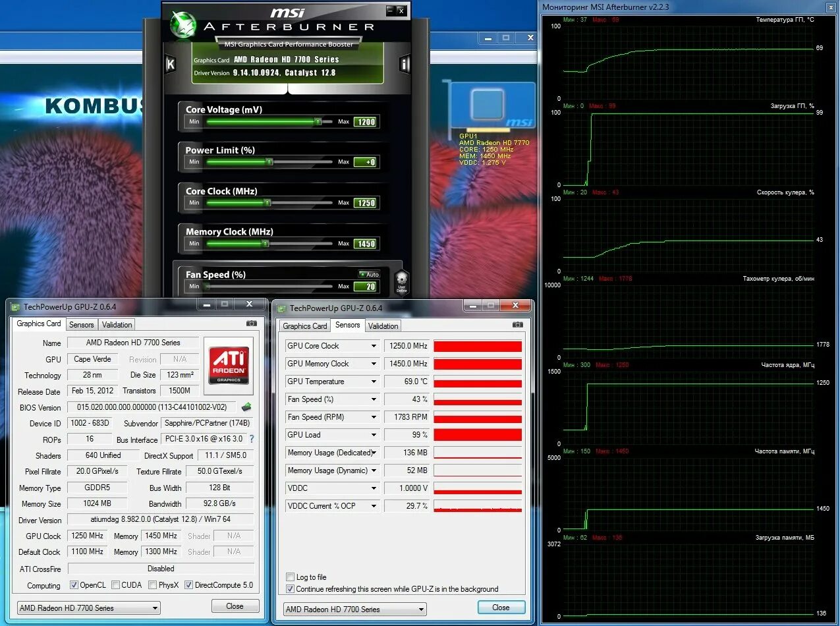This screenshot has width=840, height=626.
Task: Open the Memory Usage (Dedicated) sensor dropdown
Action: coord(374,453)
